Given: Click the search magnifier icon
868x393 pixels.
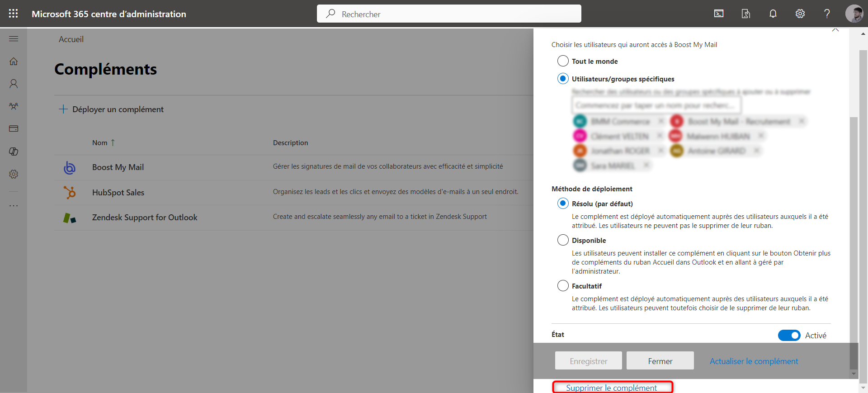Looking at the screenshot, I should (331, 14).
